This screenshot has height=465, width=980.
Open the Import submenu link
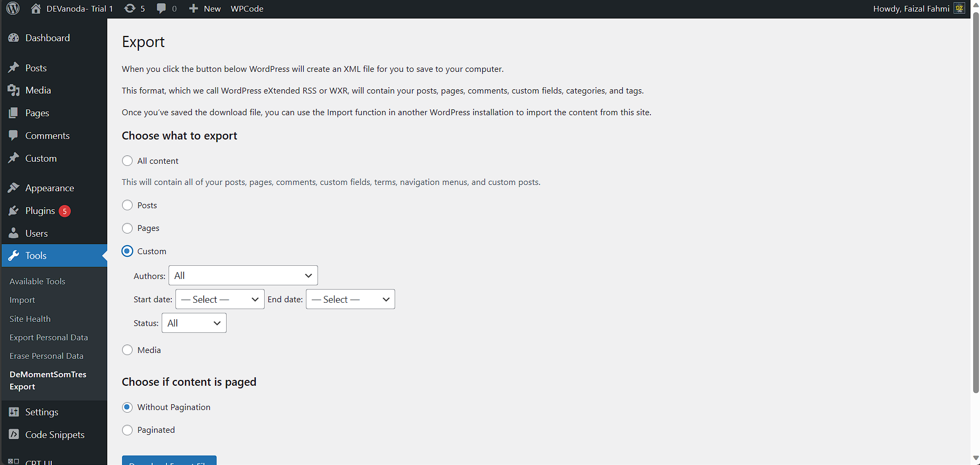(22, 300)
